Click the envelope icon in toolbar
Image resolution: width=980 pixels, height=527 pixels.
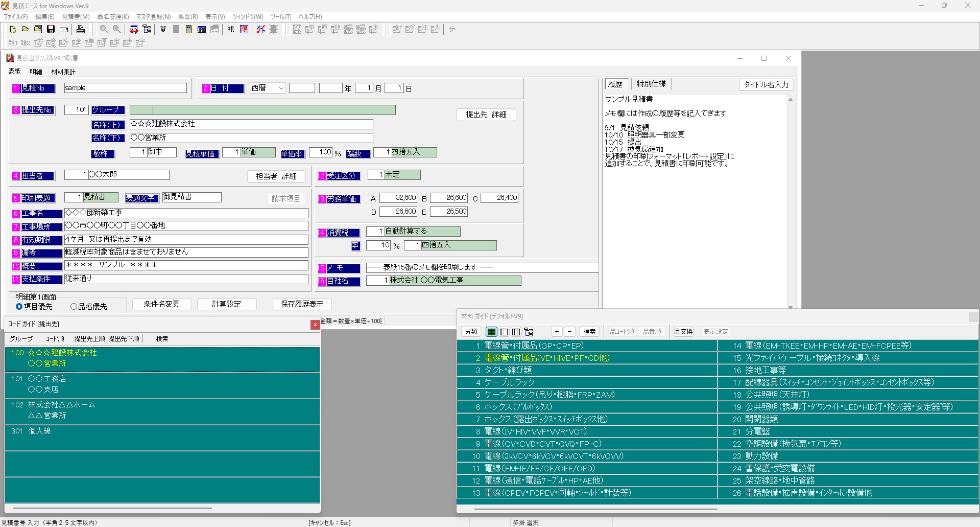(64, 29)
